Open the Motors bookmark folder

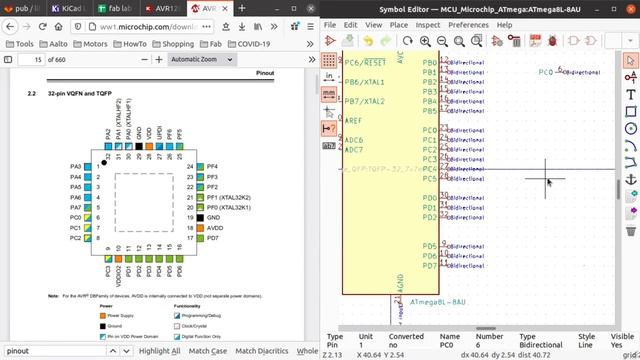click(91, 44)
